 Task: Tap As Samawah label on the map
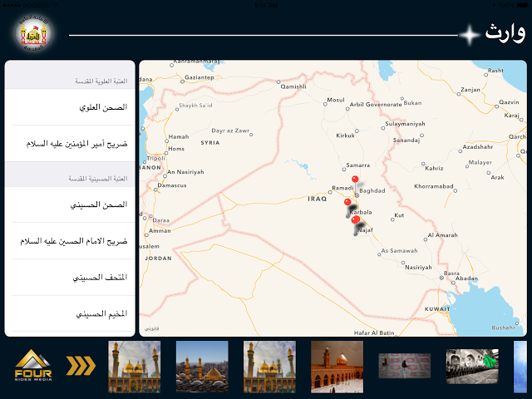point(399,251)
